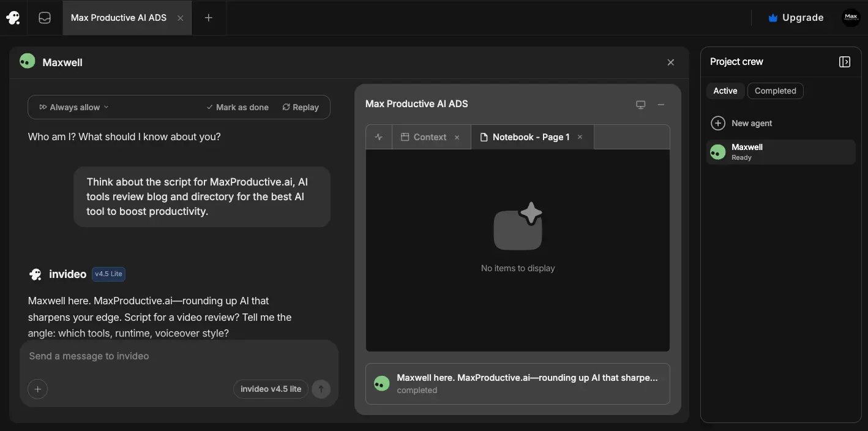Collapse the Project crew sidebar
The height and width of the screenshot is (431, 868).
pos(845,62)
